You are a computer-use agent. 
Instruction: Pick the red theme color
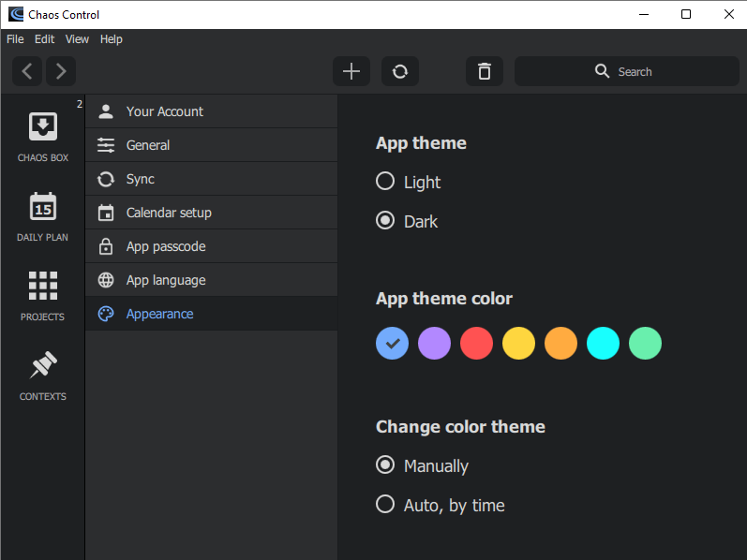(476, 343)
